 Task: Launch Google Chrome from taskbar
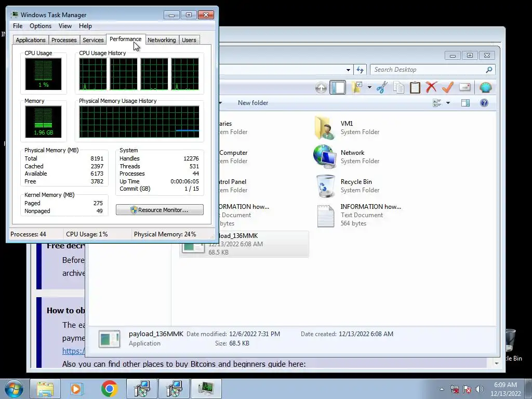[x=109, y=389]
